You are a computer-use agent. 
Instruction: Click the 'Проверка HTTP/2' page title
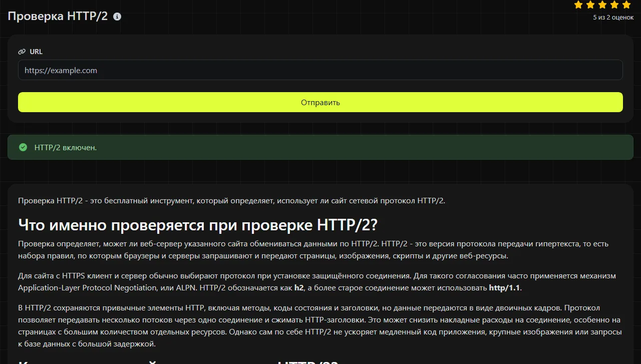[58, 16]
